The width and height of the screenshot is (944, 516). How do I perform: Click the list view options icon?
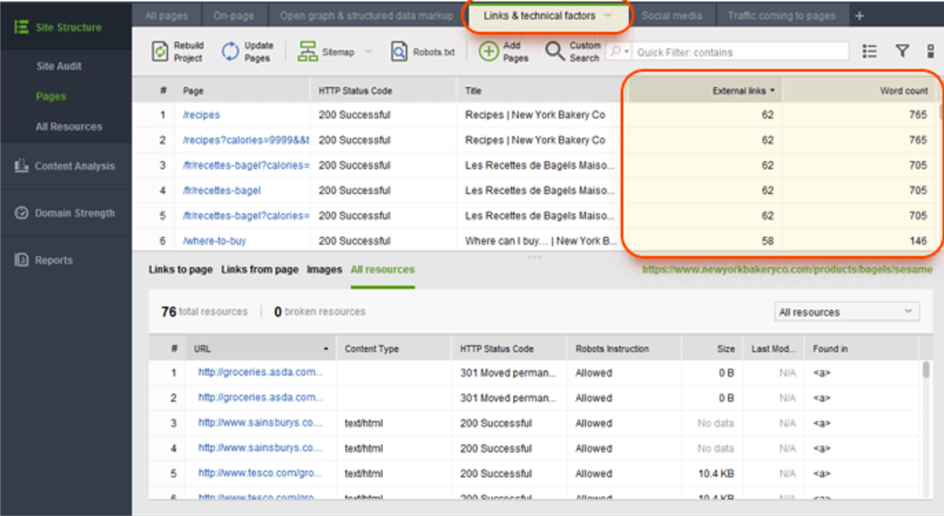(x=869, y=52)
